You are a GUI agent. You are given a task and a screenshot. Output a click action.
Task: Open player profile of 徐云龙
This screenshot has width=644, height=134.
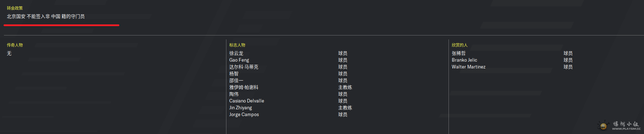click(236, 53)
